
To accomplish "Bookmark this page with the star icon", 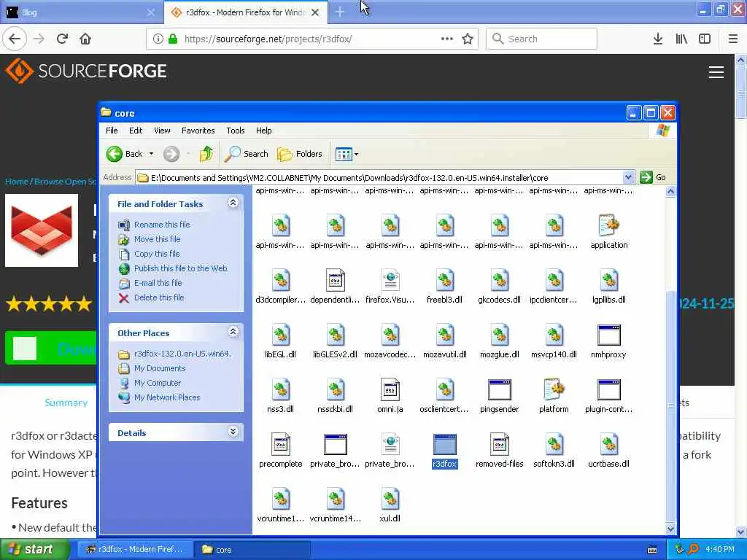I will 468,39.
